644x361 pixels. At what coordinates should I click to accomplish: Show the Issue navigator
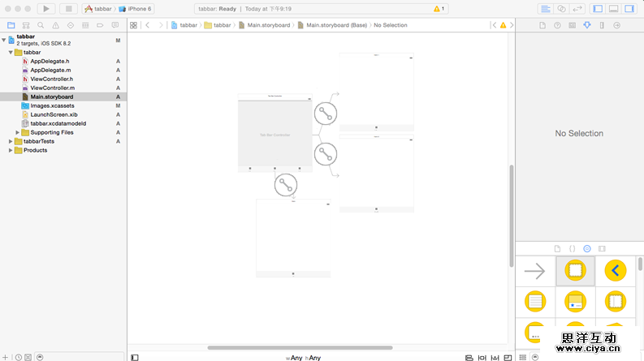pos(55,25)
